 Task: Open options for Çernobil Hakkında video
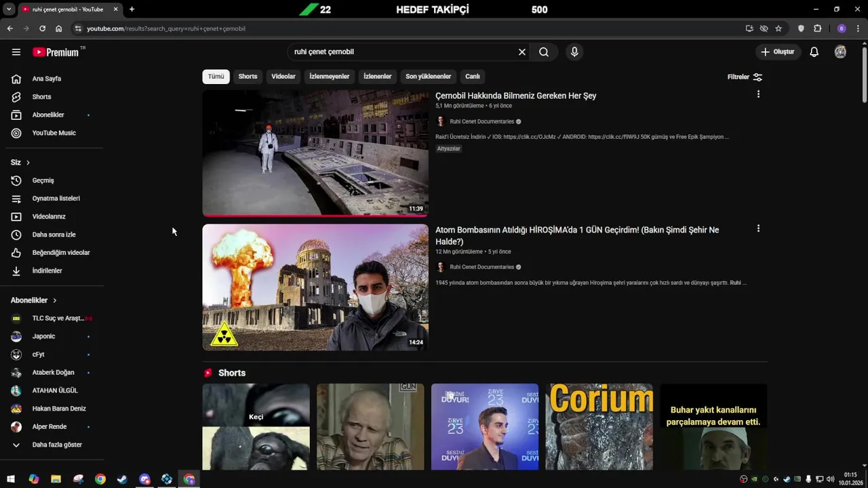[758, 94]
